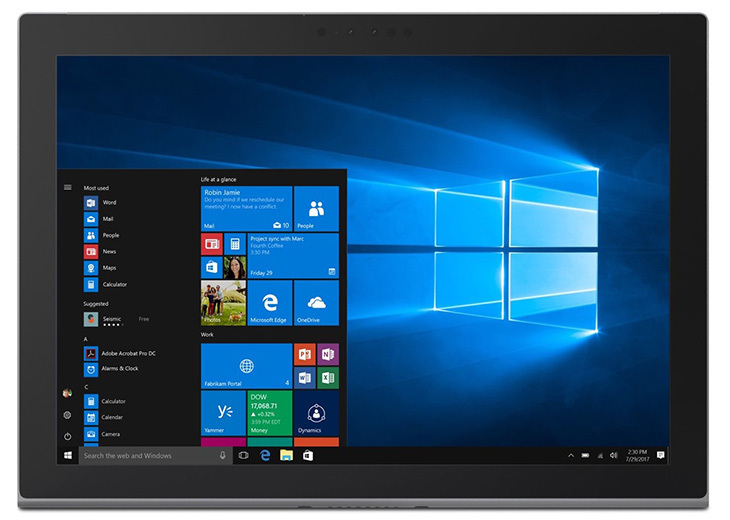Open the power options button

coord(68,436)
